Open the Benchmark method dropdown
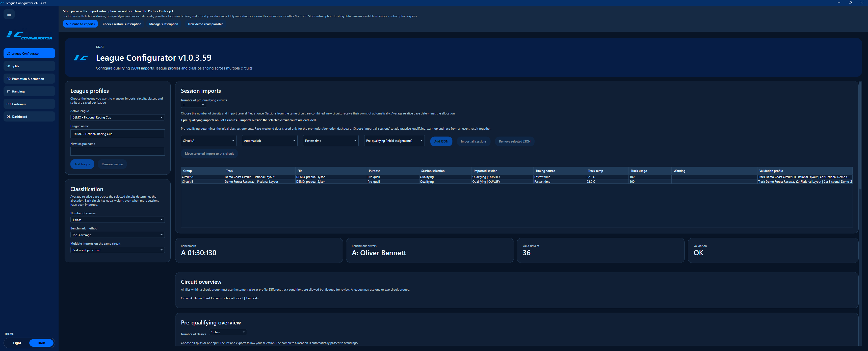The height and width of the screenshot is (351, 868). point(117,235)
